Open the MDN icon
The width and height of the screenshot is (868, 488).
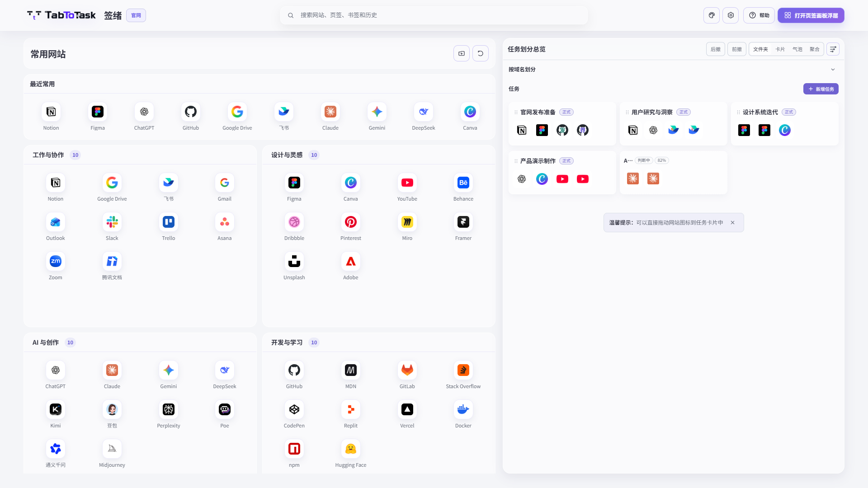click(351, 370)
